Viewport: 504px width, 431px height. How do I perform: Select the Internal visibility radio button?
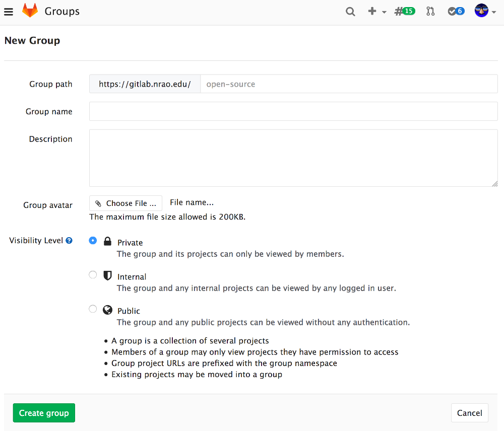click(93, 275)
